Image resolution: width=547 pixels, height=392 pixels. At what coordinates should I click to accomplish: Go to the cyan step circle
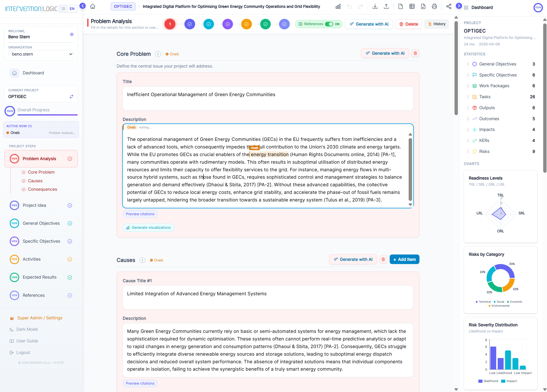[209, 24]
